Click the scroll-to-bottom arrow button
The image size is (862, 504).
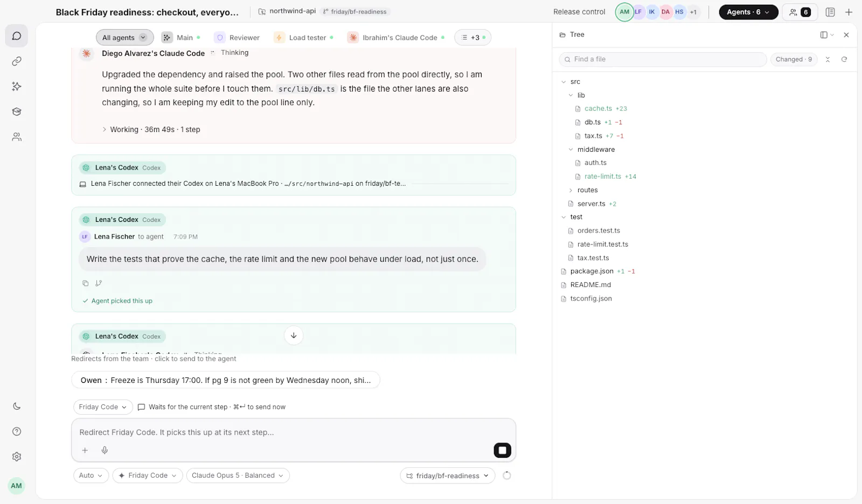294,335
